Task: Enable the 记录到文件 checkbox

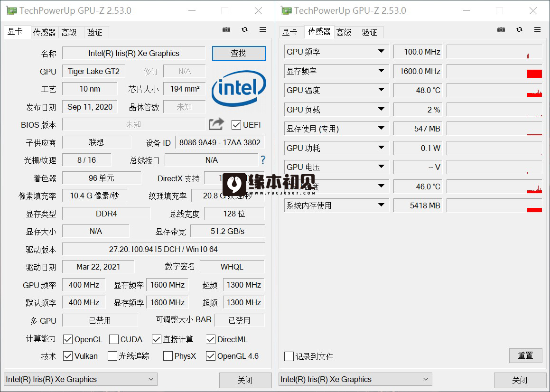Action: [289, 356]
